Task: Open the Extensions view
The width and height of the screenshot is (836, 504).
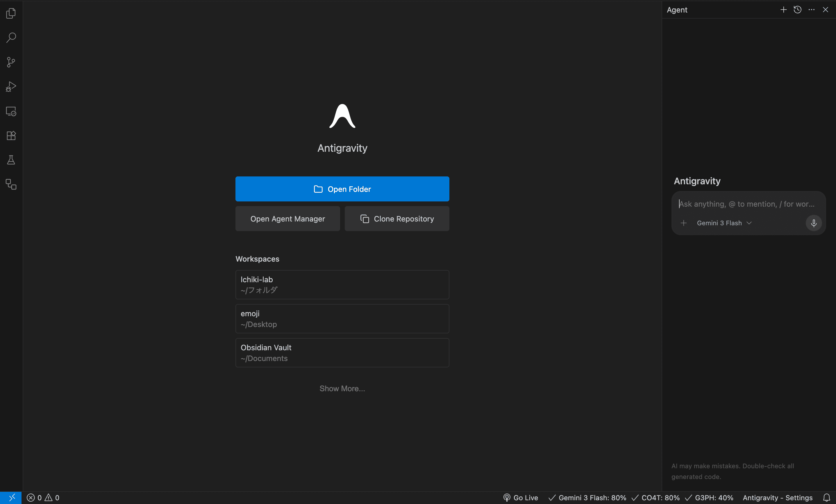Action: (11, 136)
